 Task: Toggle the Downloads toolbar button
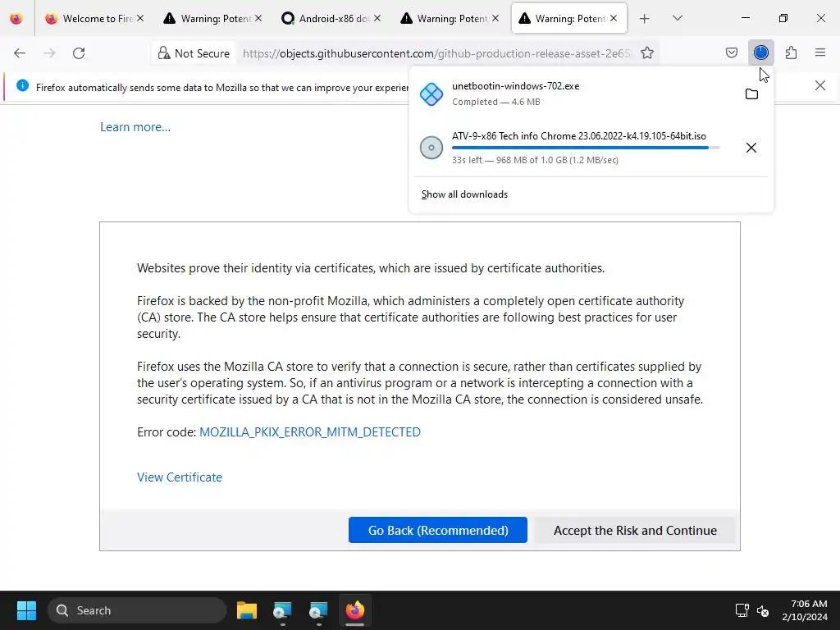pos(760,52)
